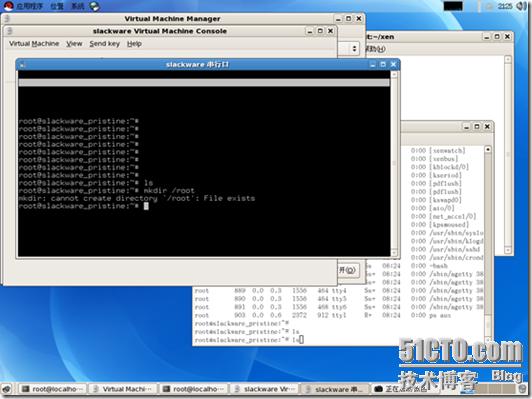Click the serial console vertical scrollbar
This screenshot has height=399, width=532.
click(394, 163)
